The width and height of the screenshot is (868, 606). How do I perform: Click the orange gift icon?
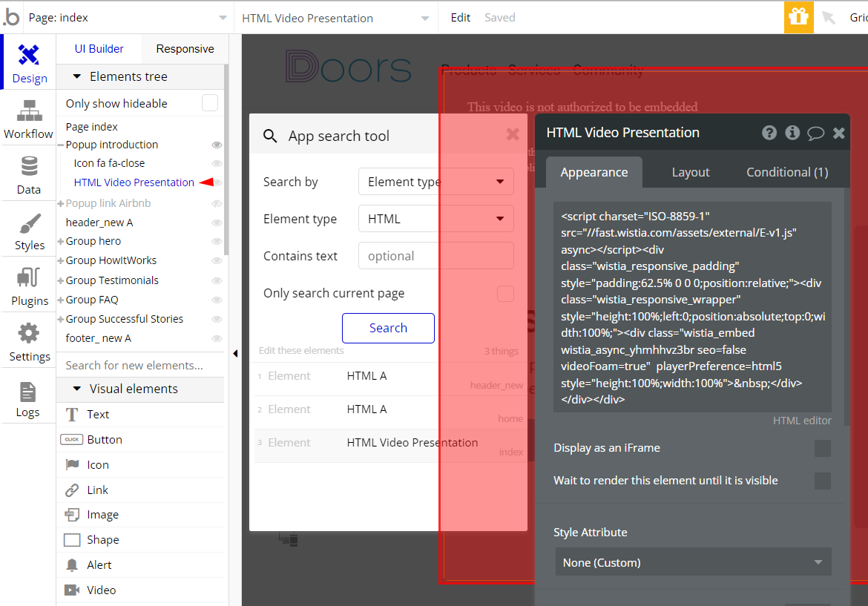point(798,17)
